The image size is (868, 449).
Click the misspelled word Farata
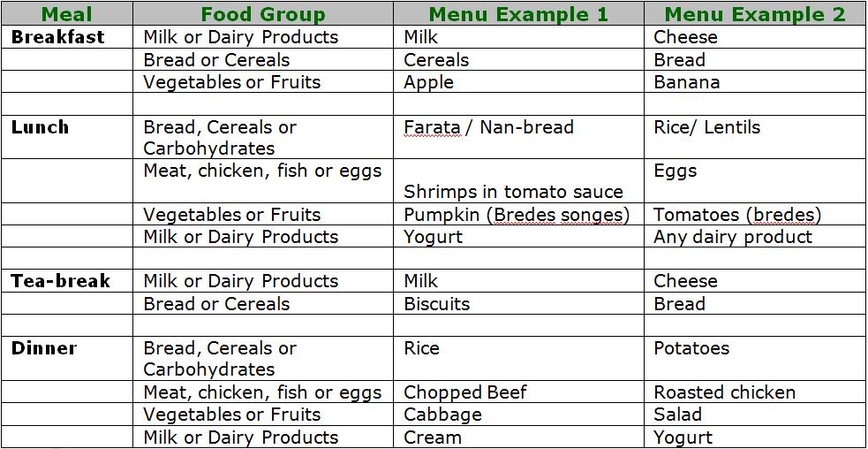[432, 127]
